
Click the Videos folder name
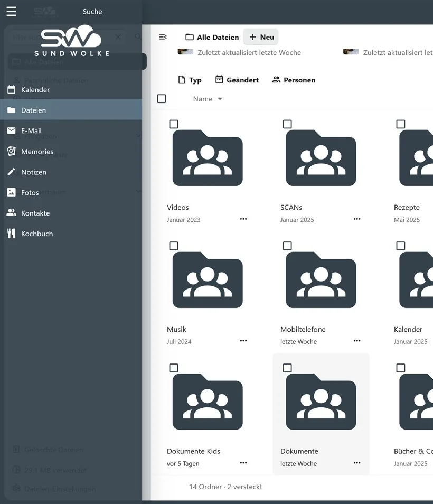(177, 207)
